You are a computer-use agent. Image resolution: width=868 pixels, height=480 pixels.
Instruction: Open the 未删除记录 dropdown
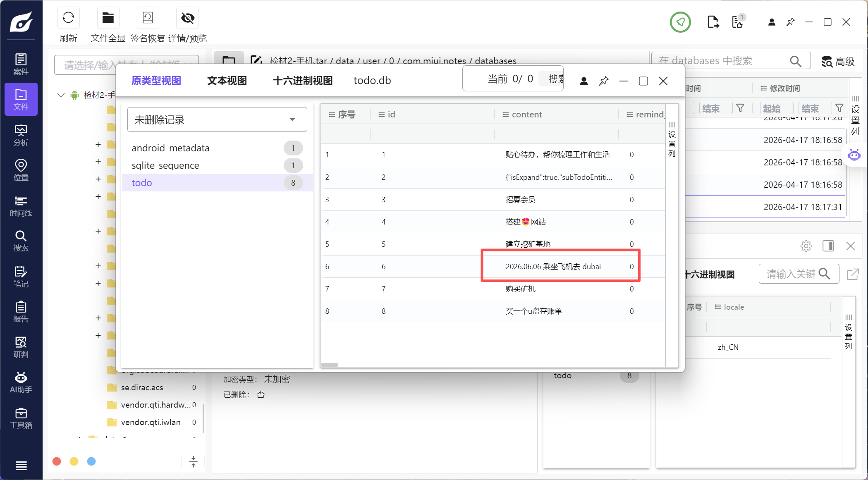click(217, 119)
